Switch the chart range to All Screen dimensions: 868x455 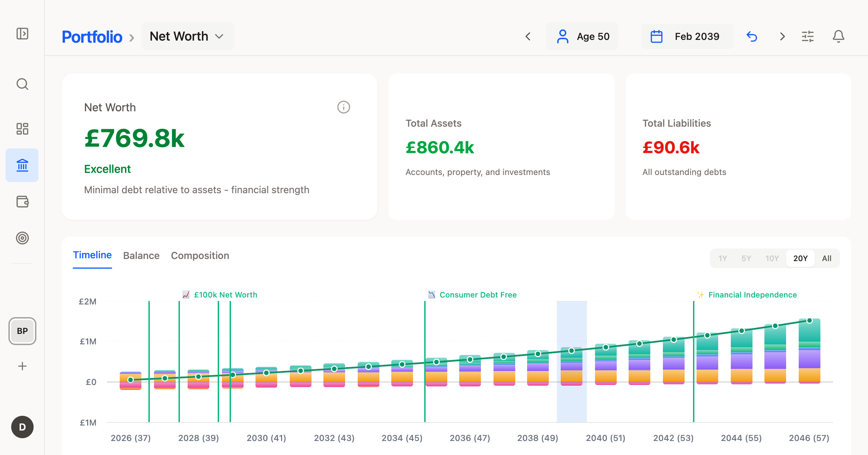[827, 258]
